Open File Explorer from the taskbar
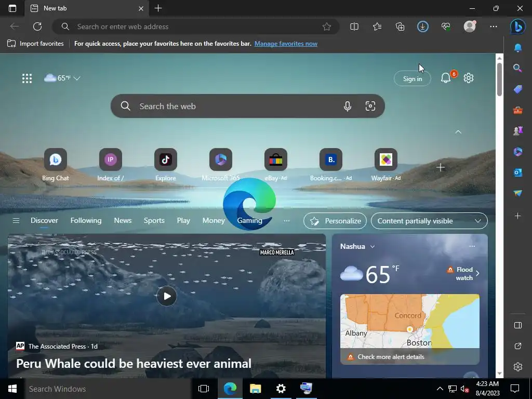This screenshot has height=399, width=532. 255,389
